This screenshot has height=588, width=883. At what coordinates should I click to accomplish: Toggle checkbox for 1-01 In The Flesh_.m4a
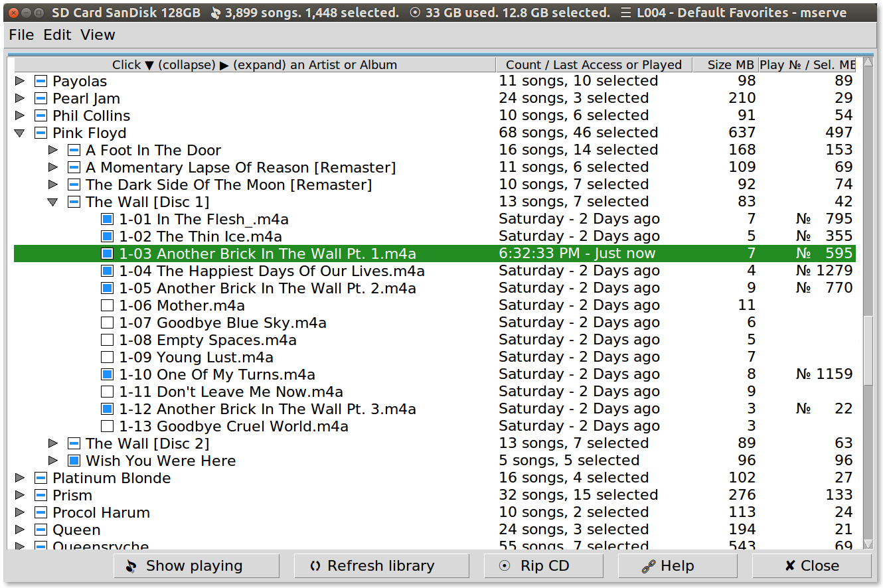[107, 219]
